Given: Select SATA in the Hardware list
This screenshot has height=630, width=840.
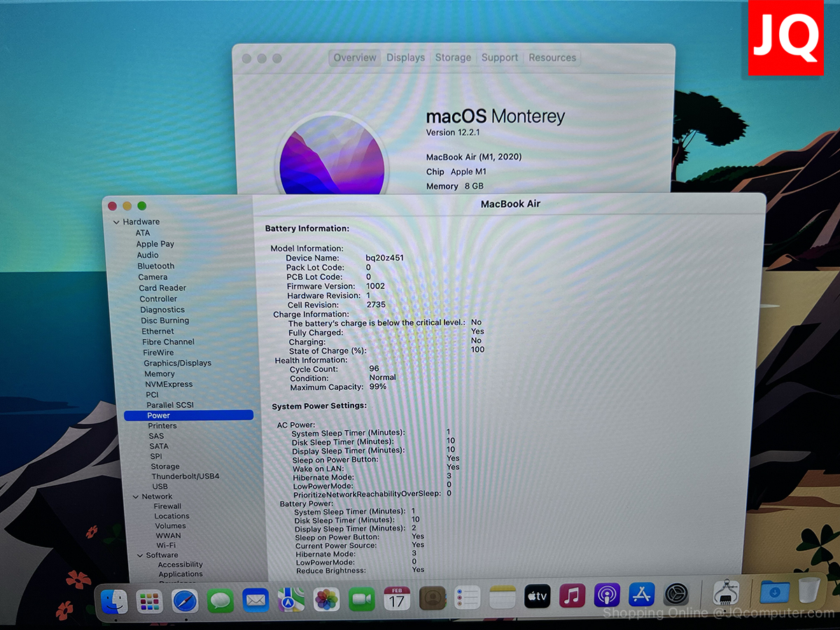Looking at the screenshot, I should point(159,447).
